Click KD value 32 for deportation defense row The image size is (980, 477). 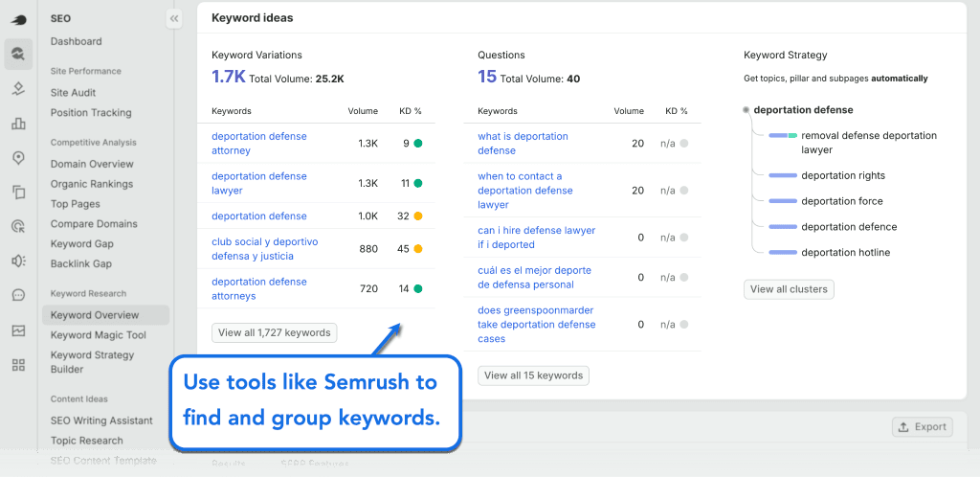click(x=404, y=216)
